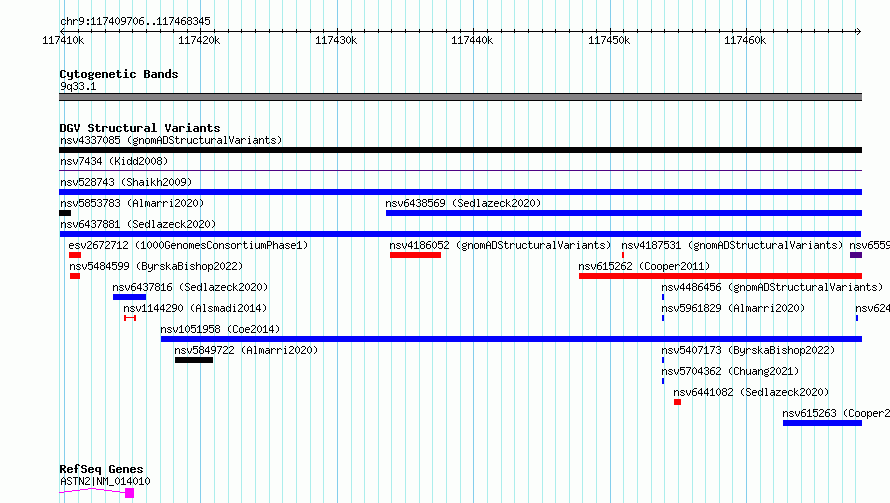Screen dimensions: 890x503
Task: Select the magenta ASTN2 exon box
Action: [129, 493]
